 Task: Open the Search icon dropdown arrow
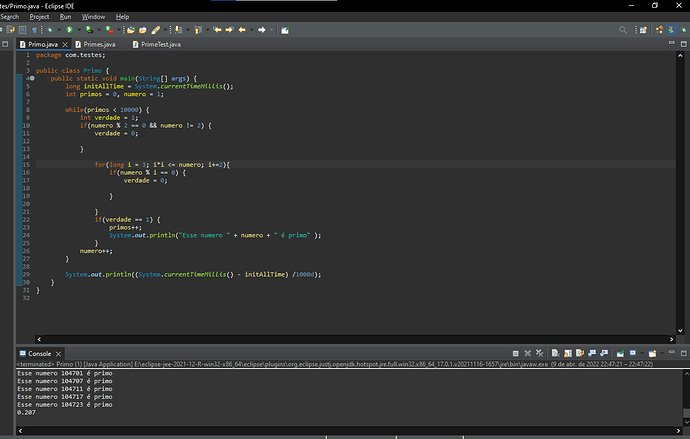165,30
